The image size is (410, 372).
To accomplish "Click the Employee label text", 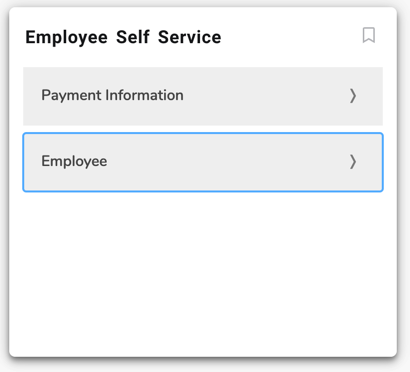I will pos(74,161).
